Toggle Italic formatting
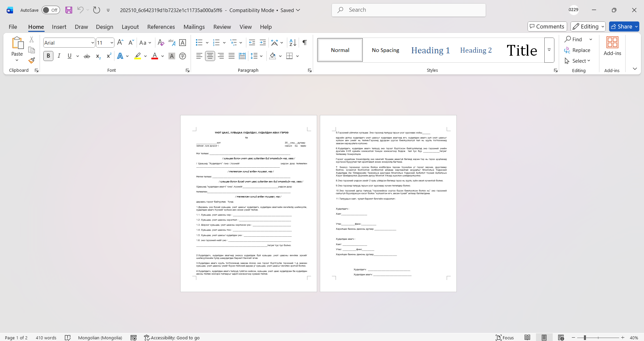 coord(59,56)
